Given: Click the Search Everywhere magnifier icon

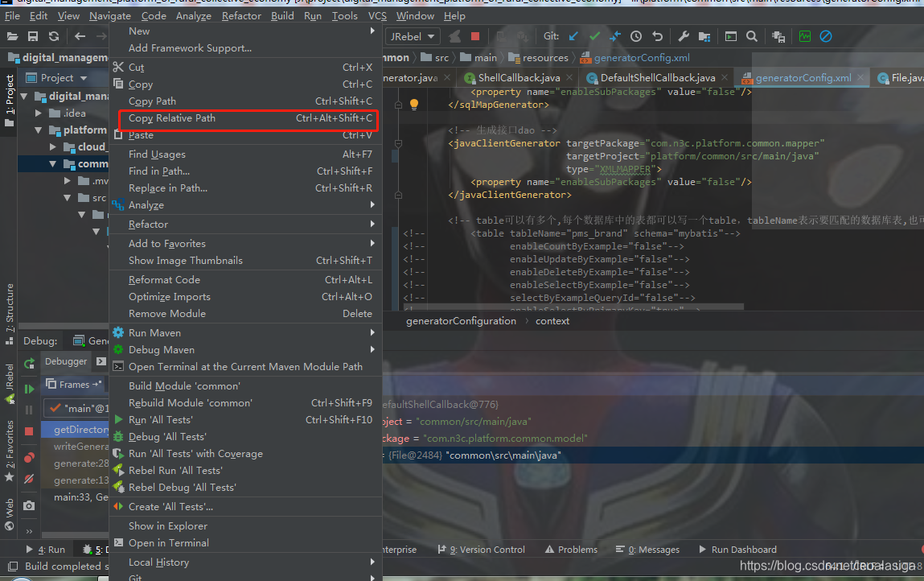Looking at the screenshot, I should click(752, 36).
